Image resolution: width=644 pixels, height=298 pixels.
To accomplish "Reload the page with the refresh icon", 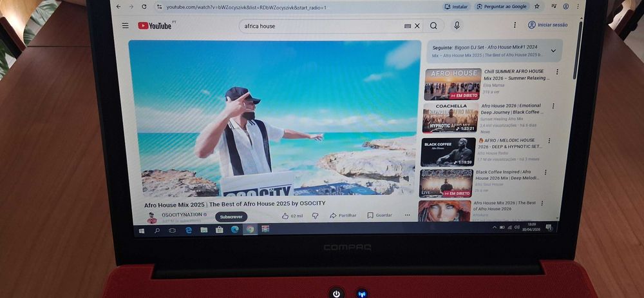I will point(144,6).
